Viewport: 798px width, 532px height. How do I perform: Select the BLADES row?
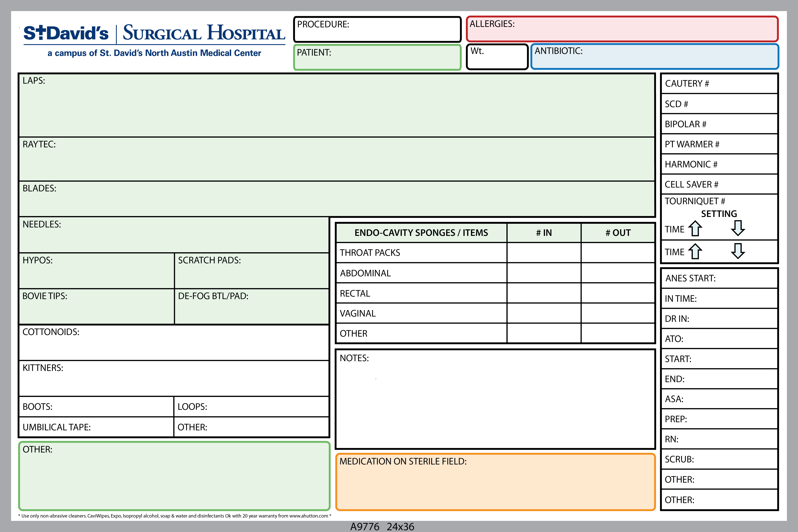click(337, 199)
